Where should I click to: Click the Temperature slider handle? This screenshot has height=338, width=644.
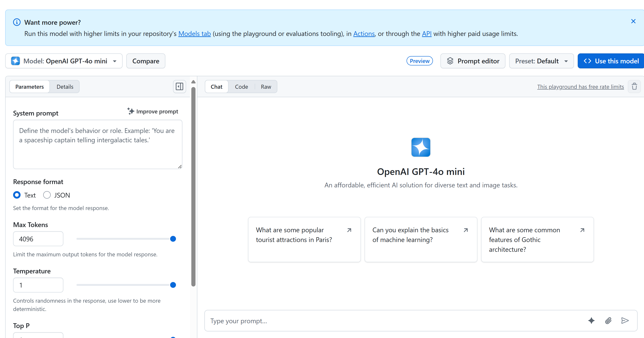(173, 285)
